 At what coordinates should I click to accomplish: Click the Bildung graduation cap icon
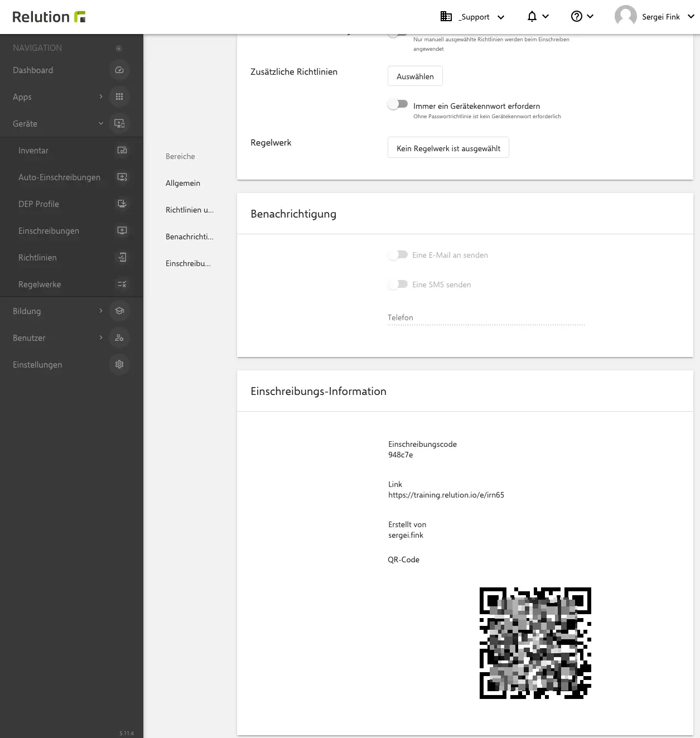point(119,311)
